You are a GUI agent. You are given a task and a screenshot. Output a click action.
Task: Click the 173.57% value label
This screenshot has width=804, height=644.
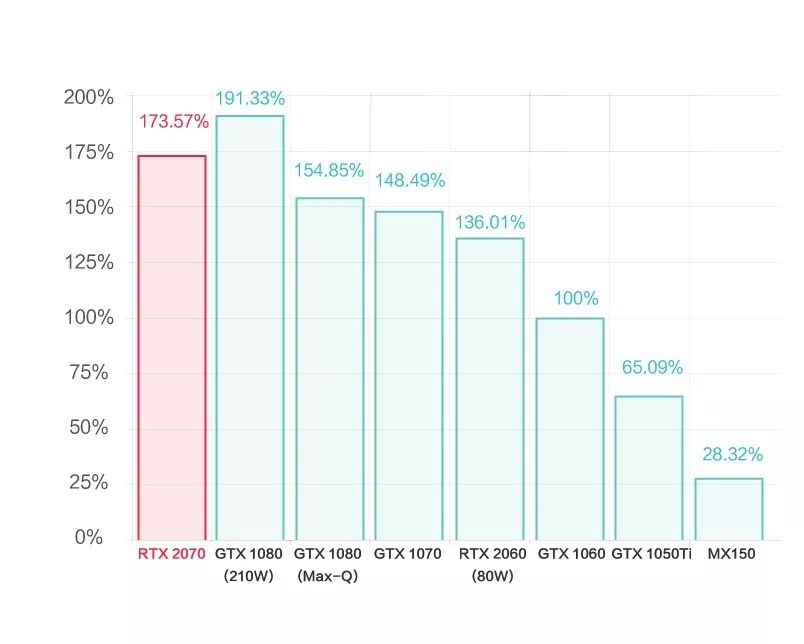click(x=174, y=122)
